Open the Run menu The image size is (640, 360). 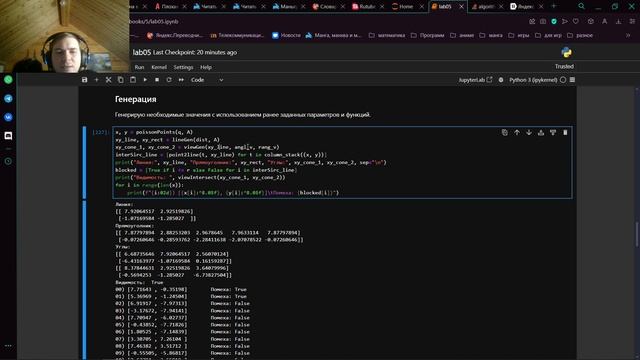(140, 67)
